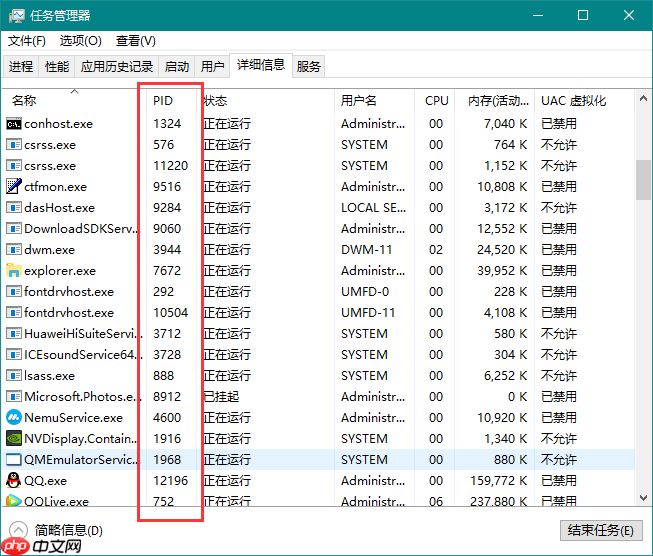This screenshot has width=653, height=556.
Task: Click the dasHost.exe process icon
Action: click(x=13, y=207)
